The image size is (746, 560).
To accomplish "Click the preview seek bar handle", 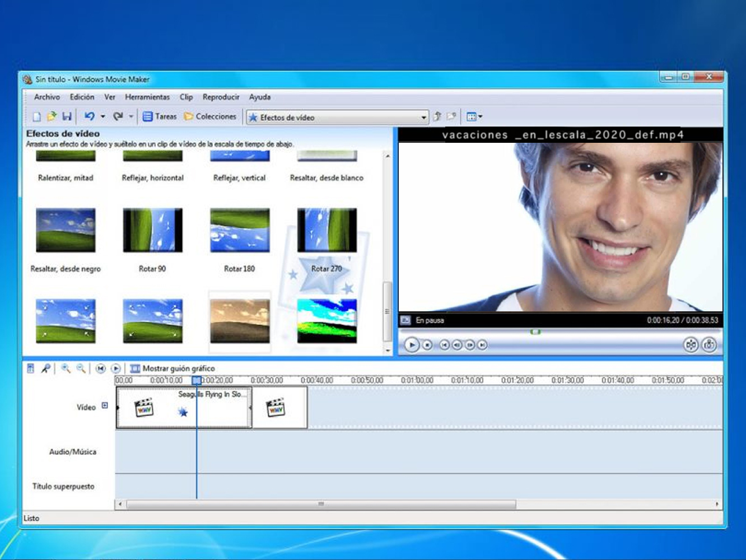I will tap(535, 332).
